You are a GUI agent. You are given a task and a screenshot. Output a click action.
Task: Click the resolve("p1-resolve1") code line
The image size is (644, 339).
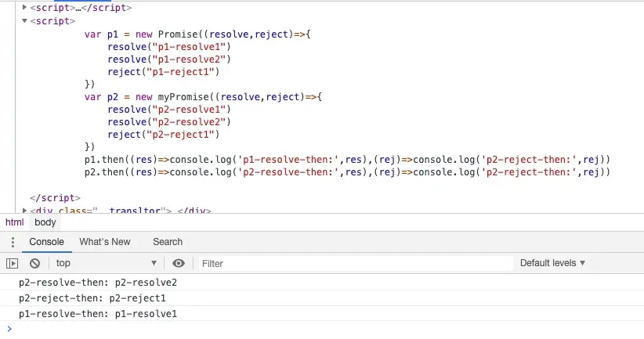point(169,47)
